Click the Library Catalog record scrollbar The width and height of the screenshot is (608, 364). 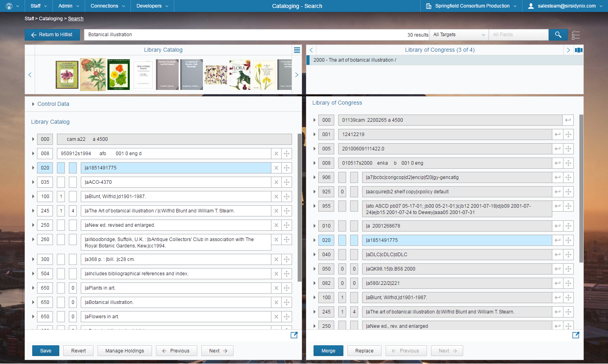300,207
